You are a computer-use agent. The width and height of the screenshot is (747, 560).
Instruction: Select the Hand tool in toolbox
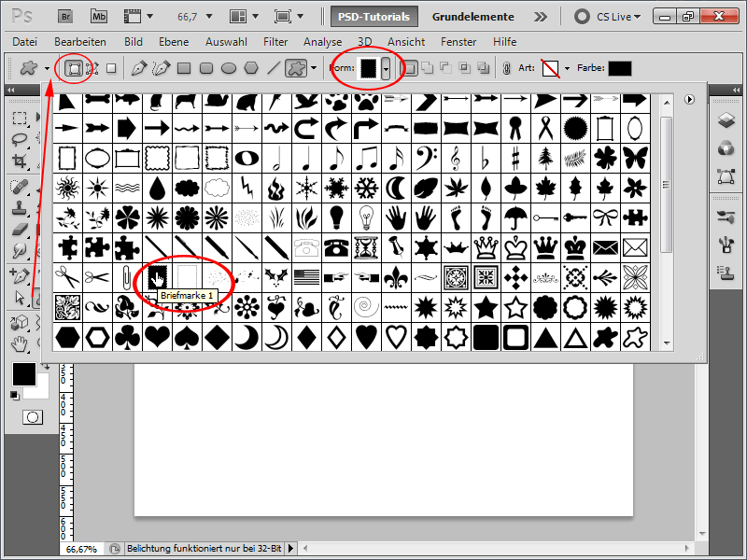tap(20, 343)
